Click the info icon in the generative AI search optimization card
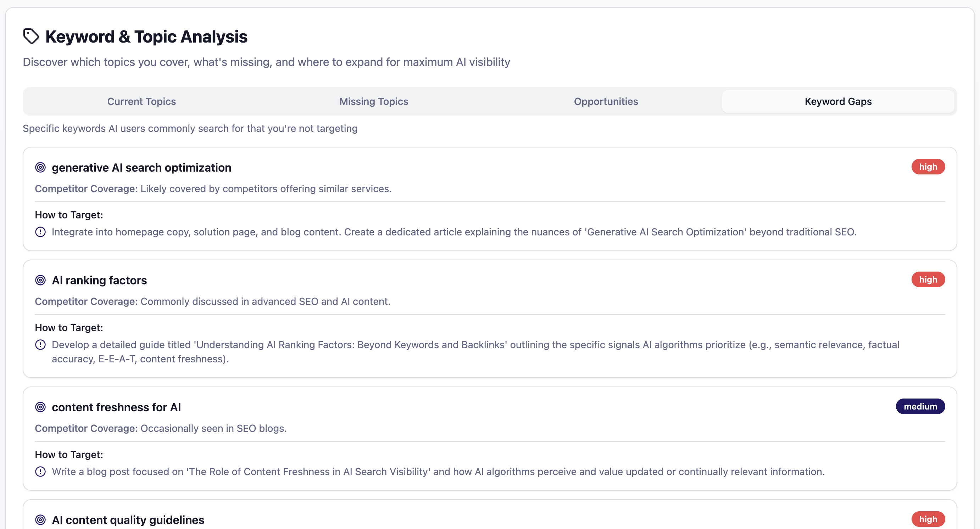The image size is (980, 529). (41, 232)
